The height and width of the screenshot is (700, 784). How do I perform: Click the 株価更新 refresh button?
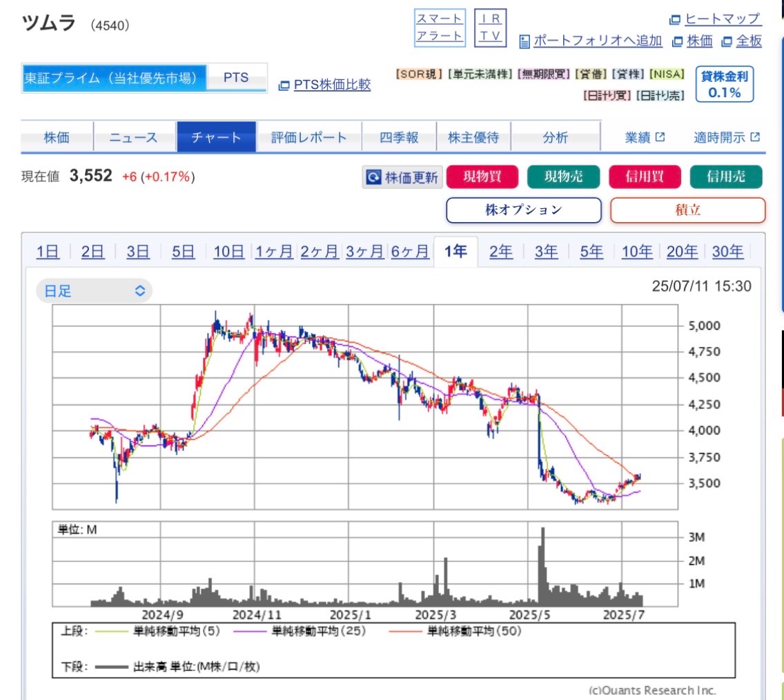(402, 177)
